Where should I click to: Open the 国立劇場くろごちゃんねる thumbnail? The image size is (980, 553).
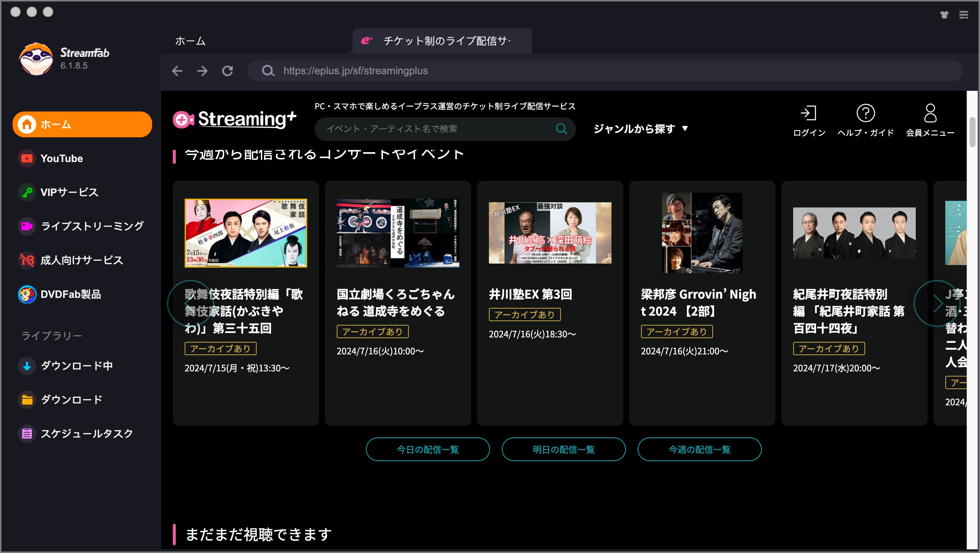(398, 233)
